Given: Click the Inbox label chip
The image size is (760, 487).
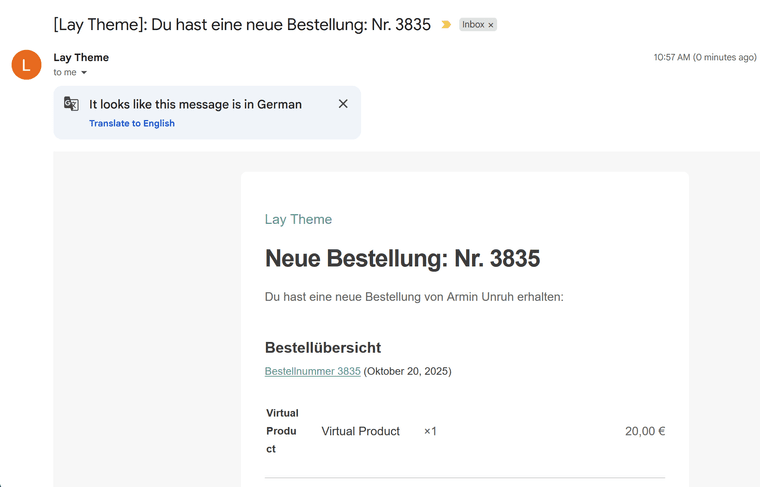Looking at the screenshot, I should tap(473, 25).
